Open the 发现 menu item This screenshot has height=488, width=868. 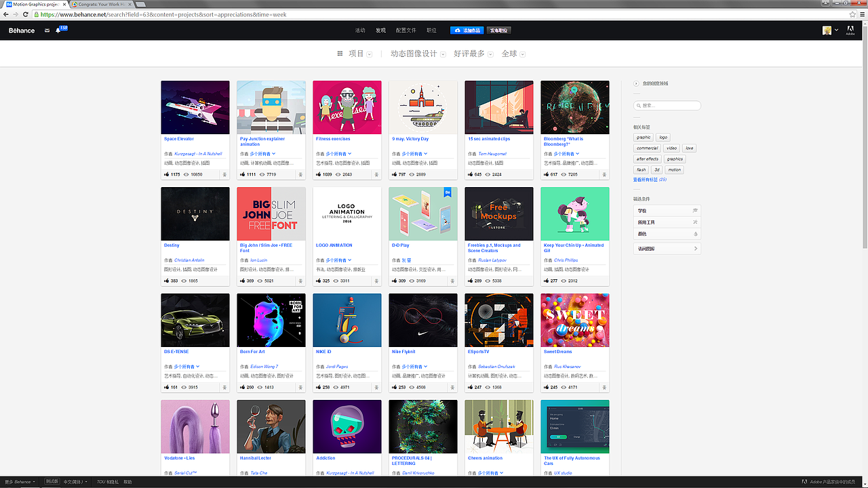point(380,30)
